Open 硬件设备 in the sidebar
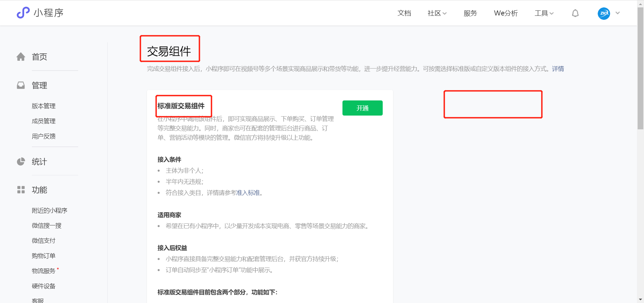The width and height of the screenshot is (644, 303). [x=44, y=286]
